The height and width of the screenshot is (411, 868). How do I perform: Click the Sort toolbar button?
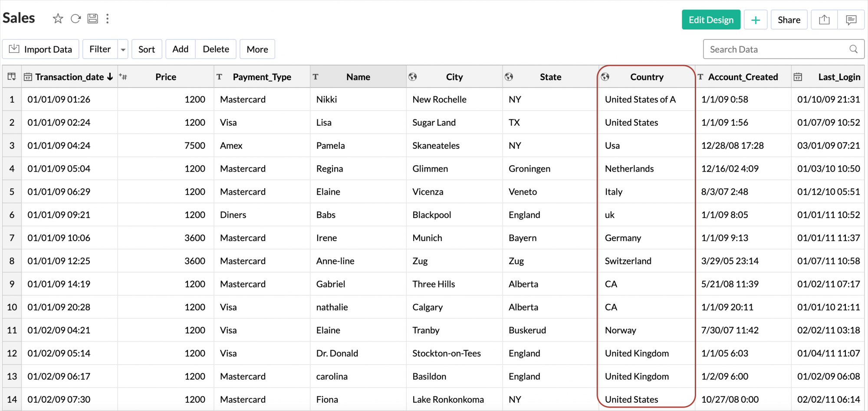pyautogui.click(x=147, y=49)
